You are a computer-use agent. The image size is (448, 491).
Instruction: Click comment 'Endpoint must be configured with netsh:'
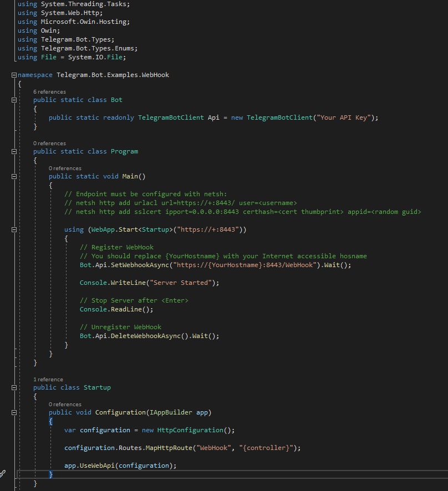pyautogui.click(x=145, y=194)
